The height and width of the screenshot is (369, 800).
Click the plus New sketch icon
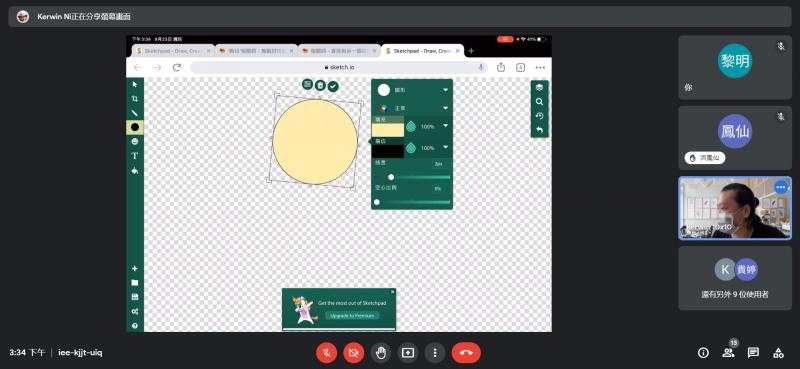tap(135, 268)
